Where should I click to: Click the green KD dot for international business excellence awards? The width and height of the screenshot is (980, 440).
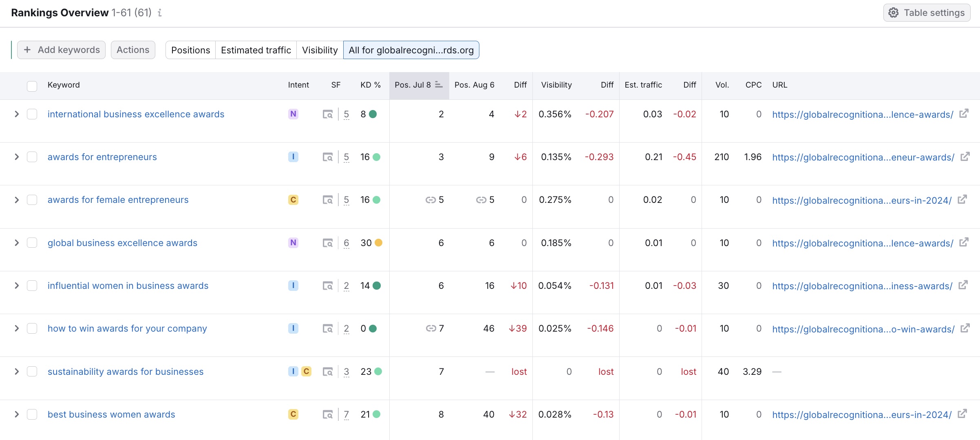click(x=373, y=114)
